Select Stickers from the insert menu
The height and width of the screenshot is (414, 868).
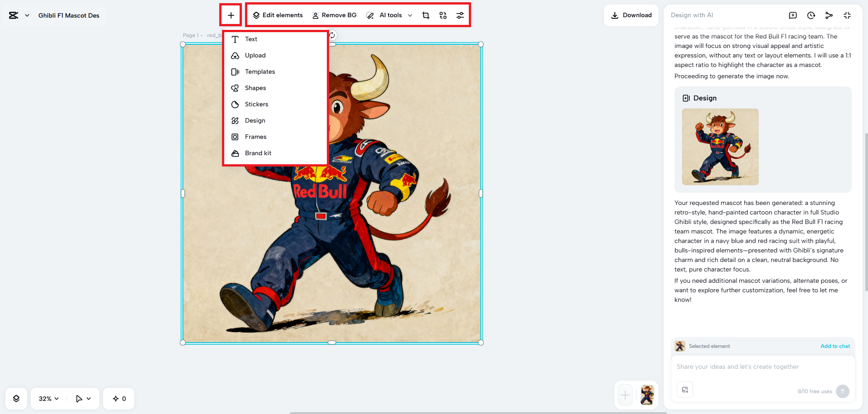[256, 104]
